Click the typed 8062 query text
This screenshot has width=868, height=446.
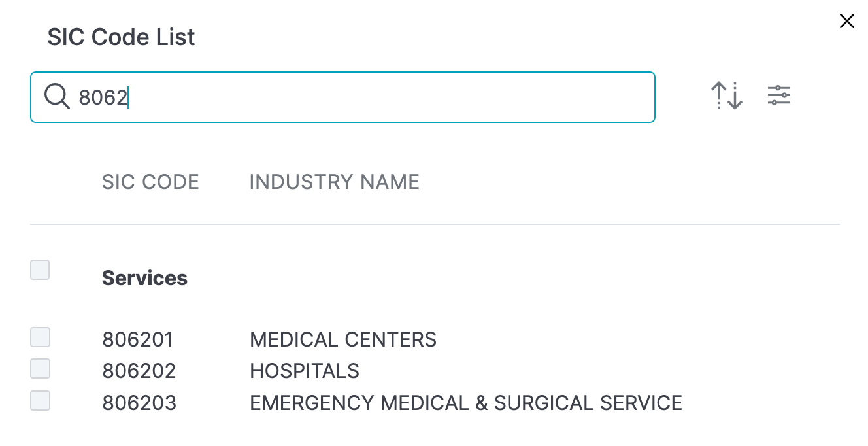(x=103, y=97)
